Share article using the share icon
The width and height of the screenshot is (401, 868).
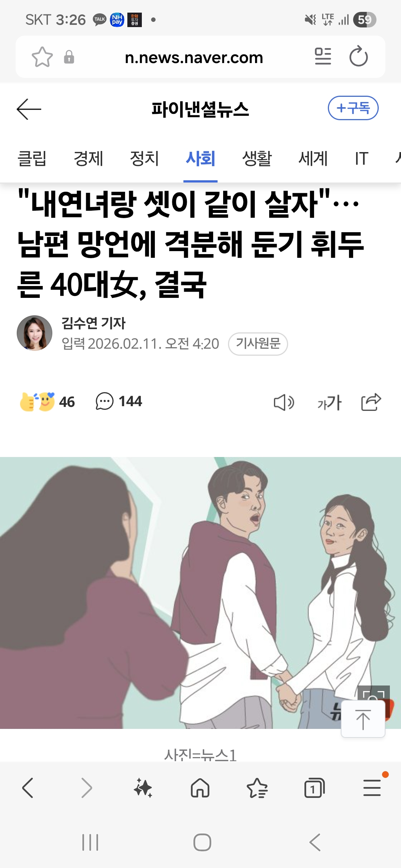(x=371, y=402)
